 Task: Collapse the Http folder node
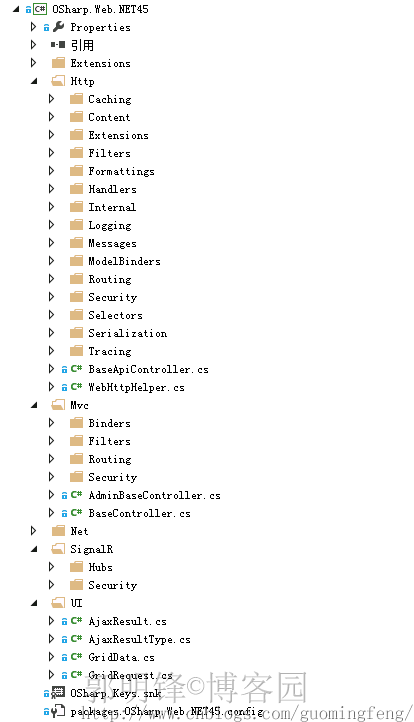pos(34,82)
